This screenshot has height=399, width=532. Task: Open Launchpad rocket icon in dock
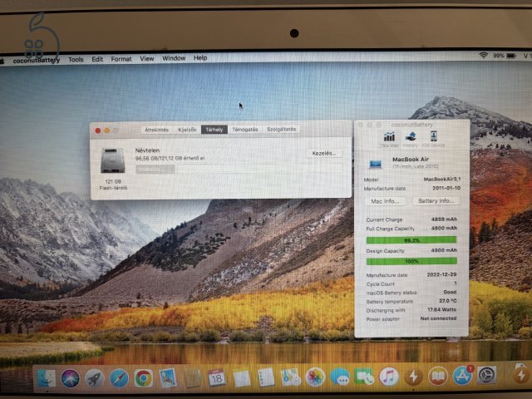click(95, 378)
